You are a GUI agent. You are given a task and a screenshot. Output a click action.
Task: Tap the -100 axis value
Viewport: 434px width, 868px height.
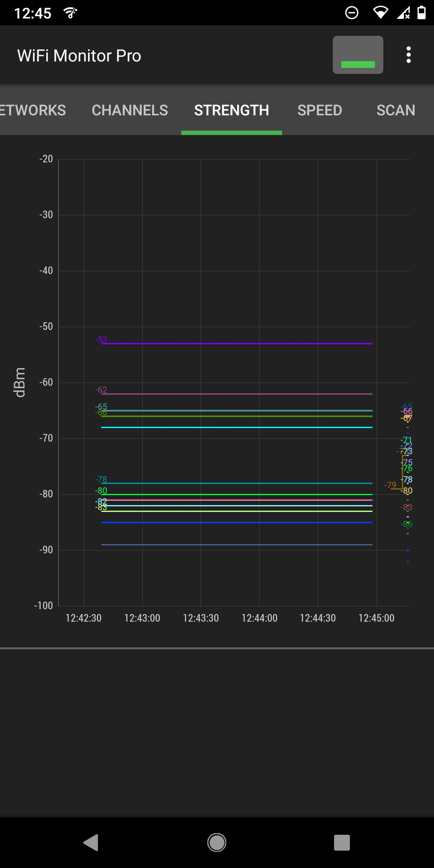pyautogui.click(x=43, y=606)
